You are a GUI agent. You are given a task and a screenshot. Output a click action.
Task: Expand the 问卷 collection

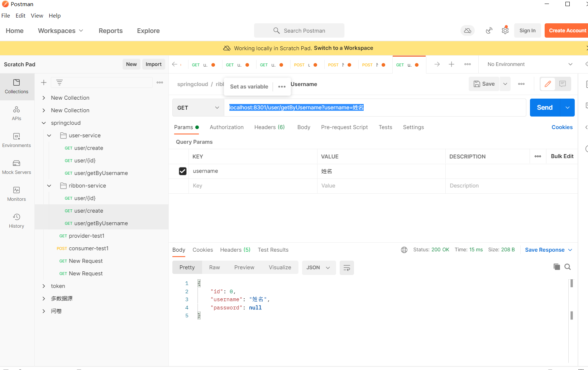click(44, 311)
